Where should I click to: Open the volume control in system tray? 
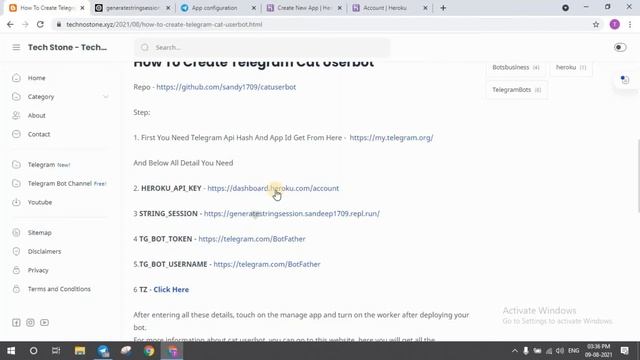(560, 351)
